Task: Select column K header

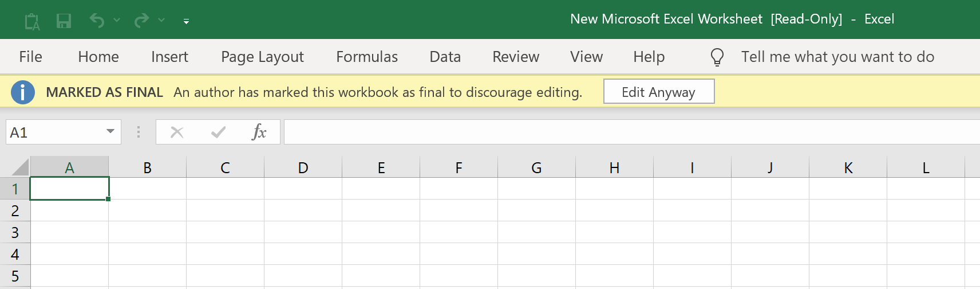Action: tap(848, 167)
